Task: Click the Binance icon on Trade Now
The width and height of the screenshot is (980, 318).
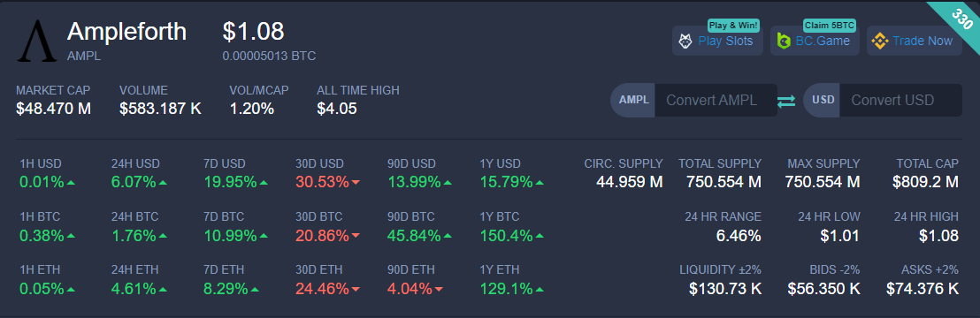Action: 880,42
